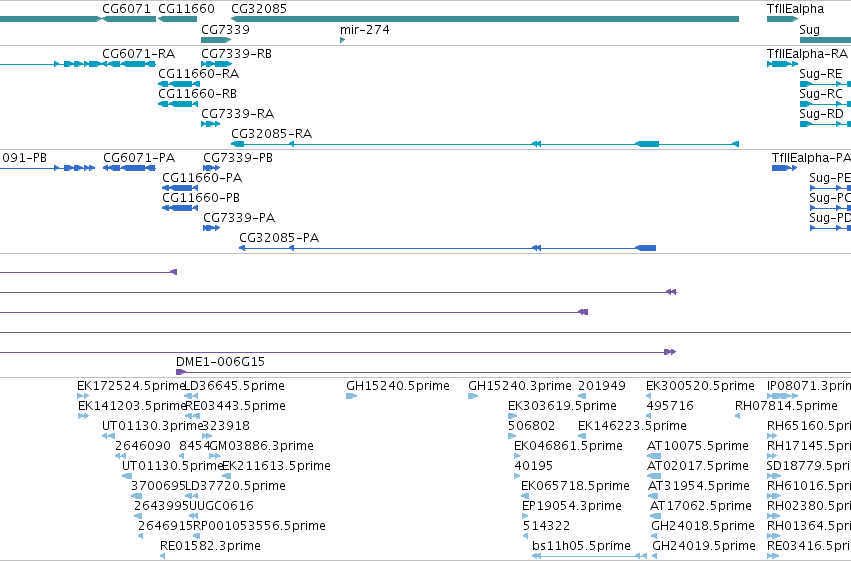Click the CG11660 gene bar
The height and width of the screenshot is (561, 851).
click(x=177, y=19)
